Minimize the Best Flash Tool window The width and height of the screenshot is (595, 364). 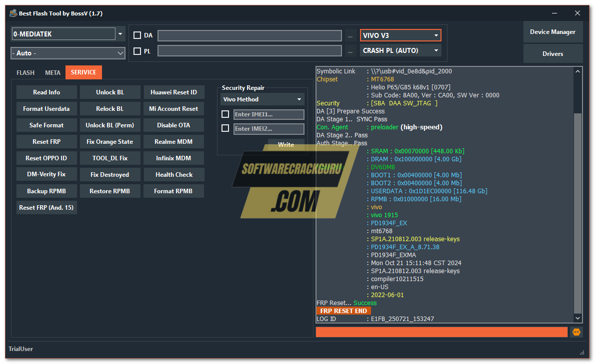click(x=554, y=13)
